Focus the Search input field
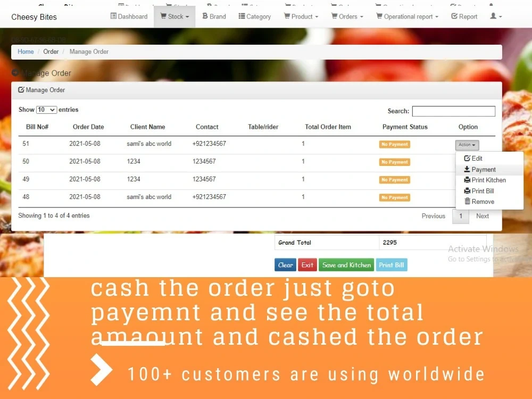This screenshot has height=399, width=532. pyautogui.click(x=454, y=111)
